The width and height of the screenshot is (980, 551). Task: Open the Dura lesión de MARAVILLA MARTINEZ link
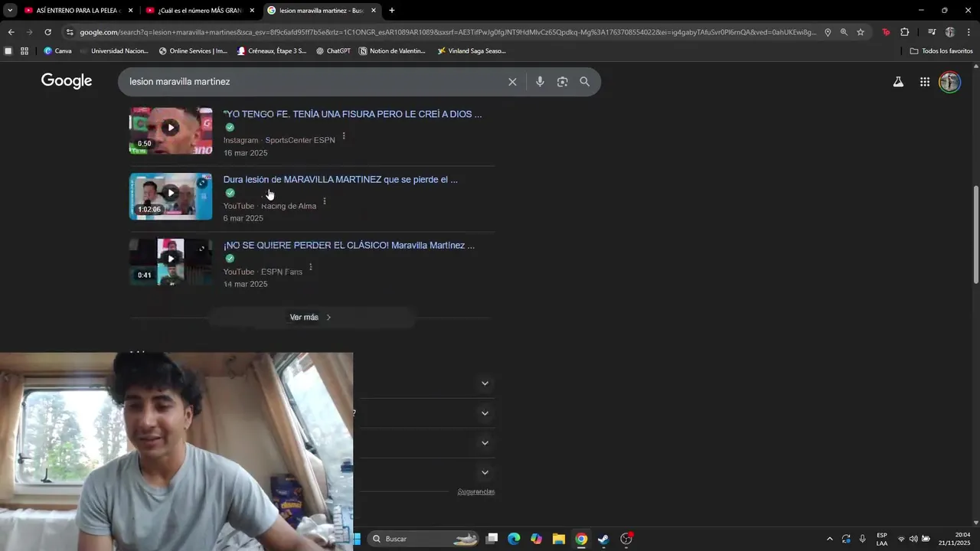[340, 180]
